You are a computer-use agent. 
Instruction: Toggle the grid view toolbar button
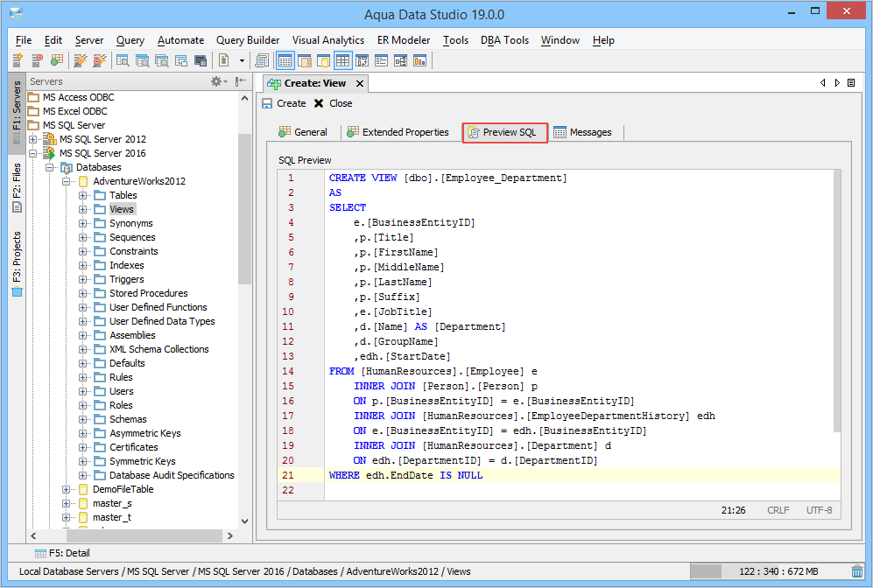click(342, 60)
